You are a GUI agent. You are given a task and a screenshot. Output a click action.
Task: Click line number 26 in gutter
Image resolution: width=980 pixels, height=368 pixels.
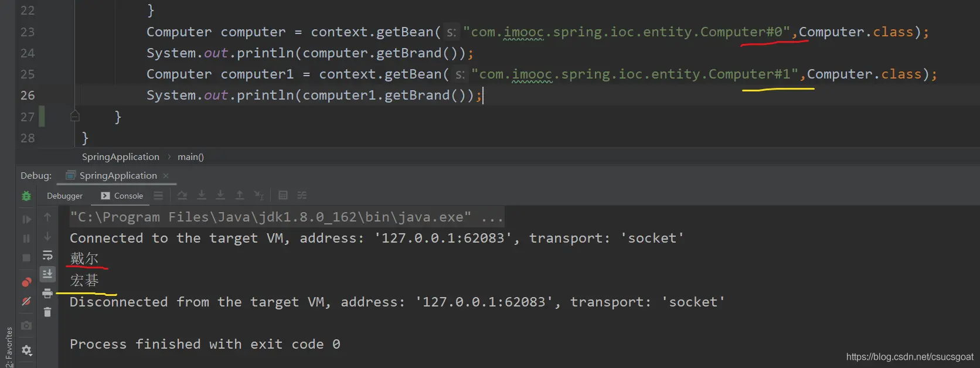pyautogui.click(x=28, y=96)
